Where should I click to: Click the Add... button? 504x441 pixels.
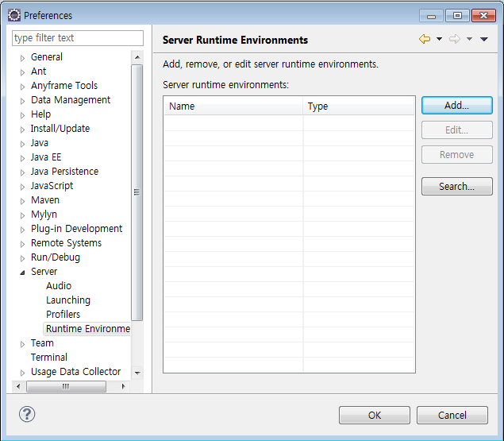click(456, 105)
